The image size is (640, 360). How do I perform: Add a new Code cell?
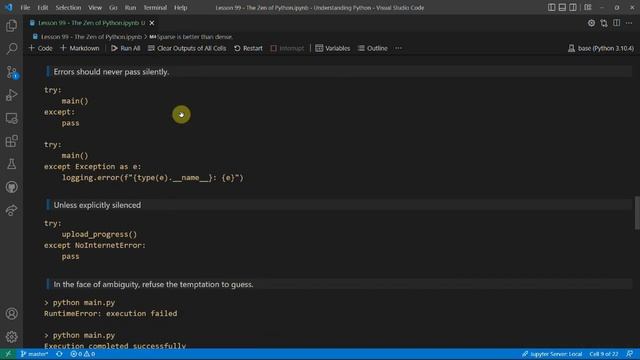coord(40,48)
